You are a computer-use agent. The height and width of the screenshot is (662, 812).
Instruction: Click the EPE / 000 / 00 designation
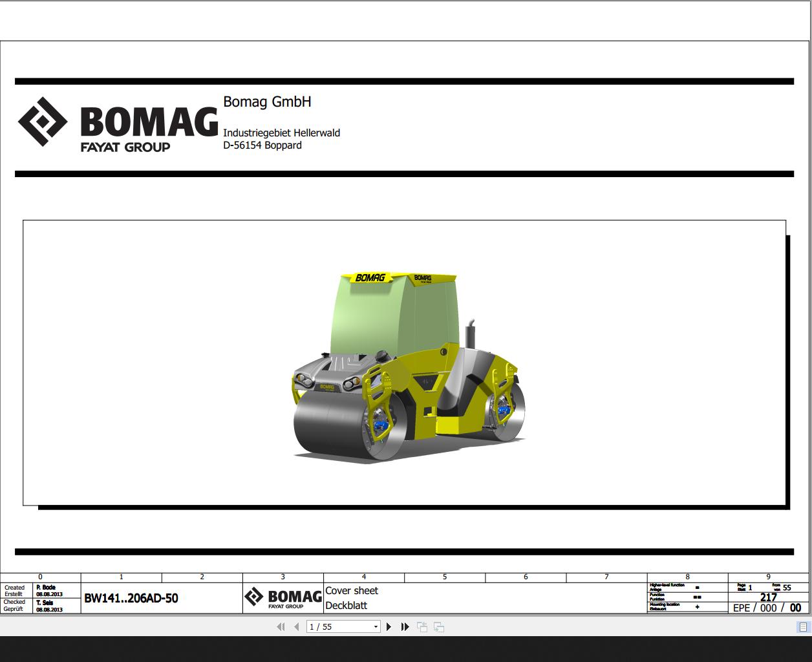pos(767,608)
